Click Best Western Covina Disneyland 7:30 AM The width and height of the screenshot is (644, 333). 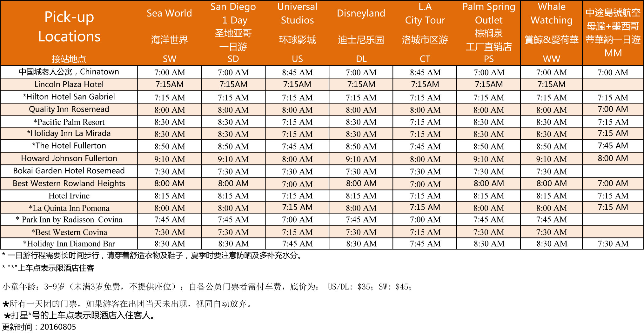tap(361, 232)
